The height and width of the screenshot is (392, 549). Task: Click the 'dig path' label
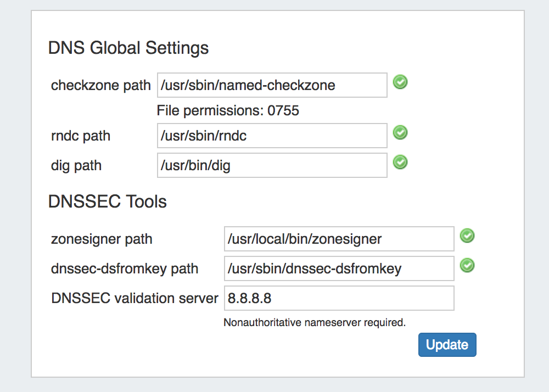tap(76, 165)
